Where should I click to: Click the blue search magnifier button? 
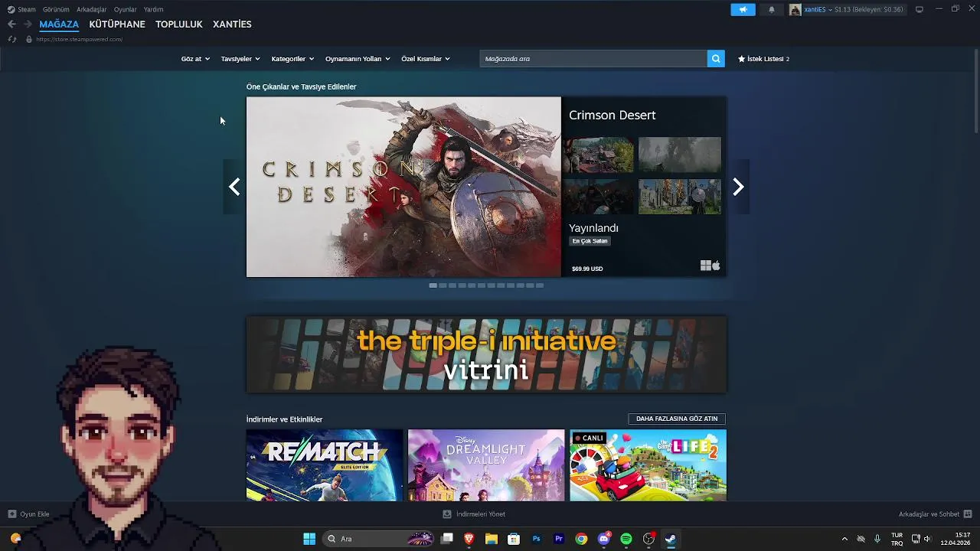716,59
